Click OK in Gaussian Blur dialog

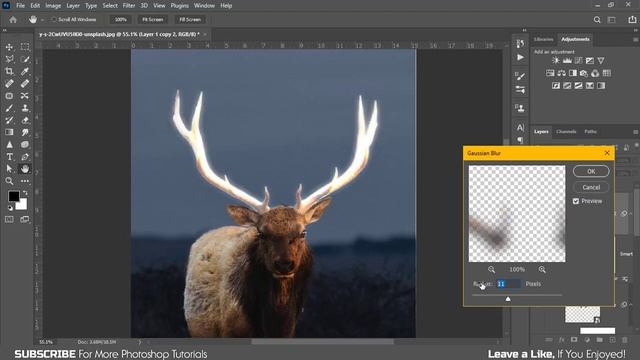pyautogui.click(x=591, y=171)
